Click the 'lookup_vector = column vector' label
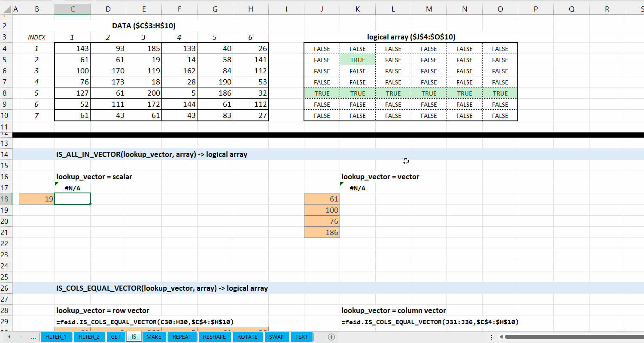This screenshot has height=343, width=644. (x=394, y=310)
